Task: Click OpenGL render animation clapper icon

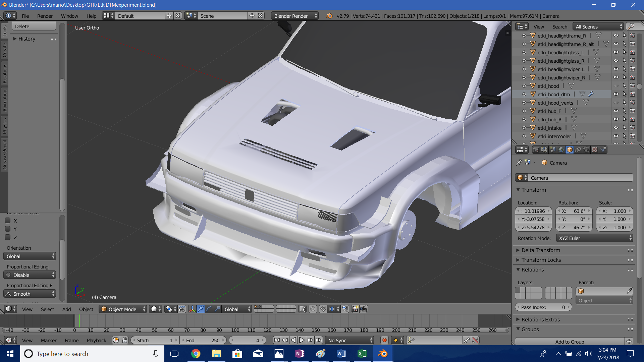Action: pos(364,309)
